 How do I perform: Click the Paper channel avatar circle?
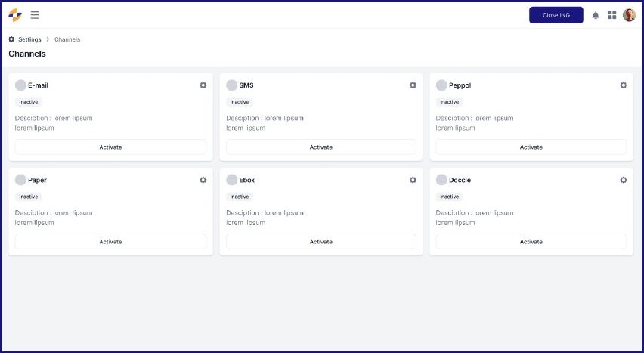coord(20,180)
